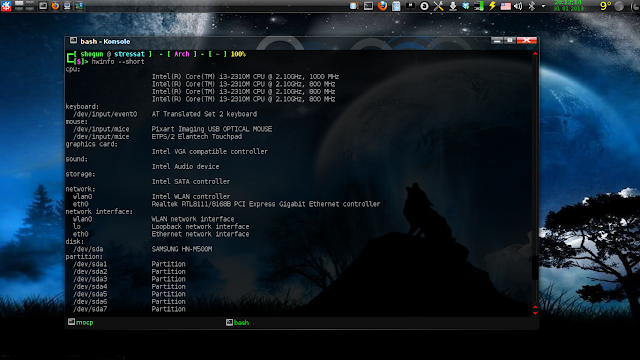
Task: Switch to the mocp Konsole tab
Action: tap(81, 322)
